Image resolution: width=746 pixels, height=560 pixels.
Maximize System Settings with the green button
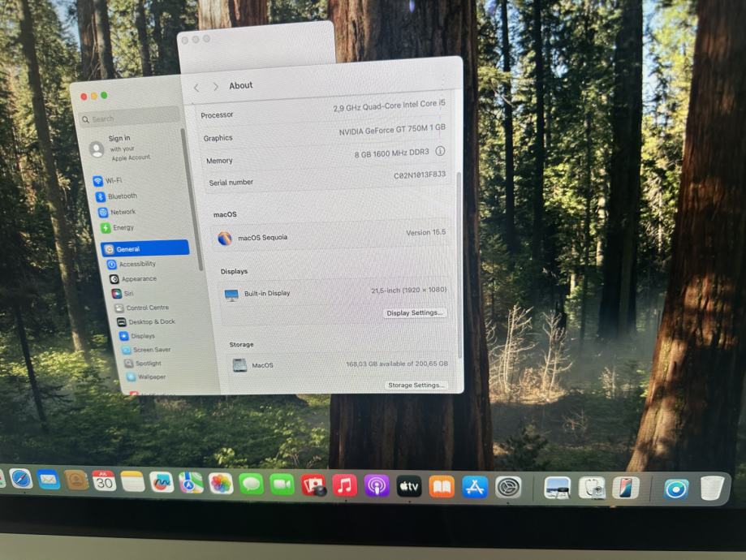pos(104,95)
